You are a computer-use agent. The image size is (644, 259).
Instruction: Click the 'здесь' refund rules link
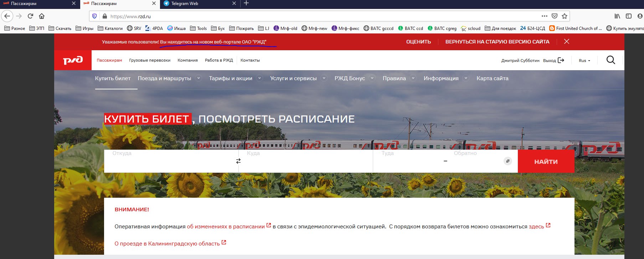tap(536, 226)
